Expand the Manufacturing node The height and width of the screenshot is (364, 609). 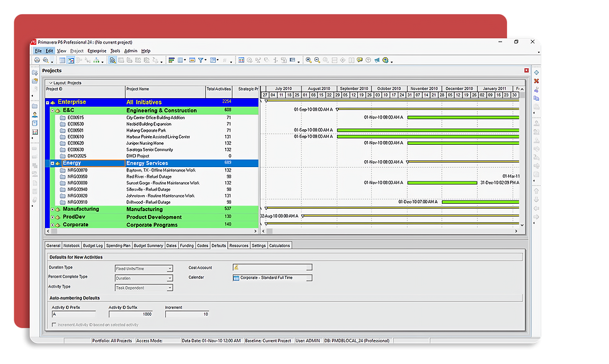(52, 209)
